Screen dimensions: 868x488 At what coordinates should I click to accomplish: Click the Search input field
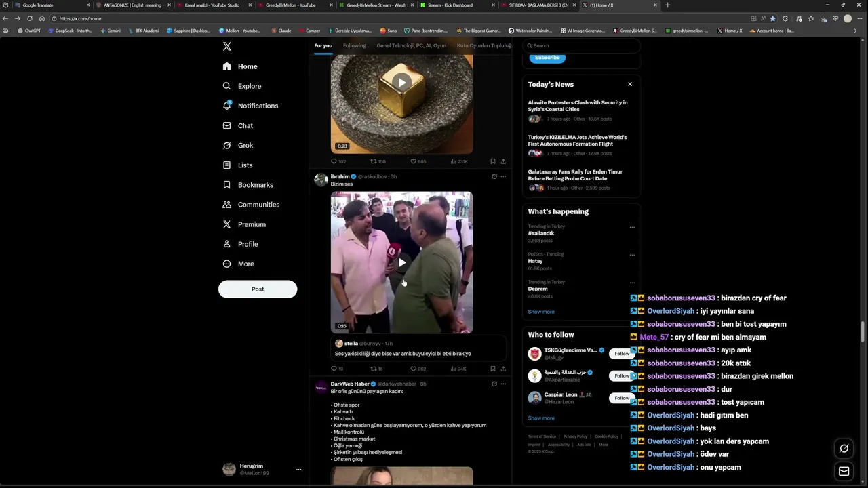point(581,45)
